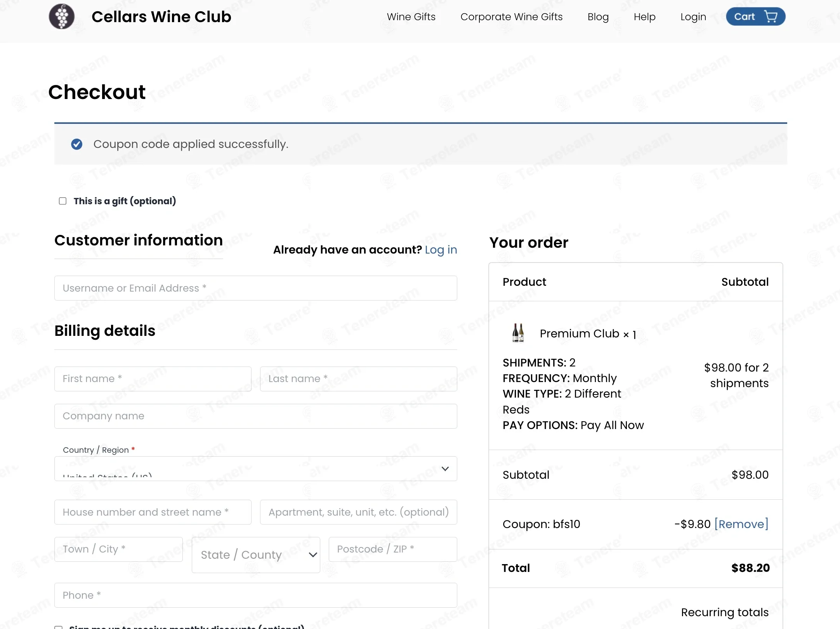Image resolution: width=840 pixels, height=629 pixels.
Task: Open Wine Gifts menu item
Action: tap(411, 17)
